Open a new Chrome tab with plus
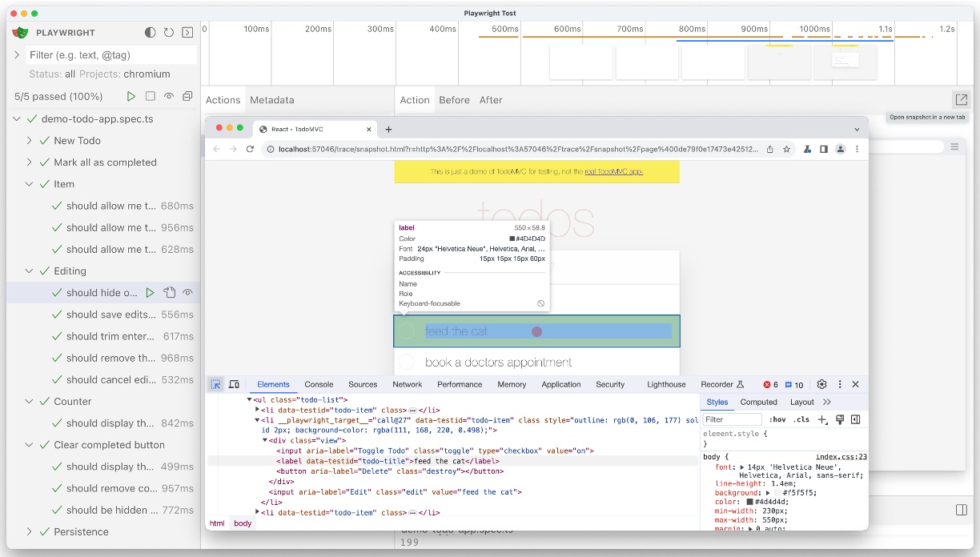The height and width of the screenshot is (557, 980). pos(388,129)
